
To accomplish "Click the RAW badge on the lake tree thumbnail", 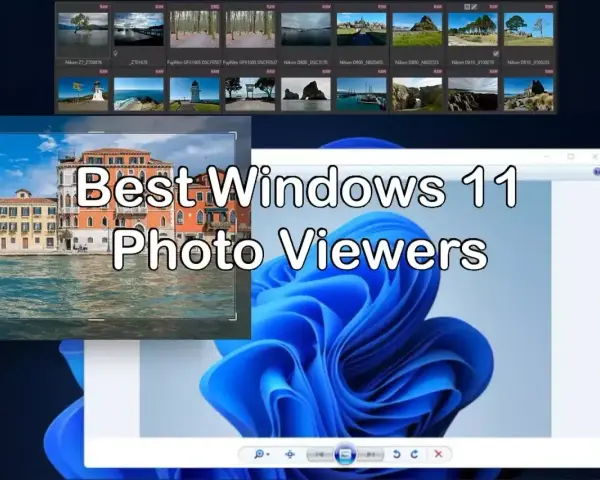I will tap(103, 7).
